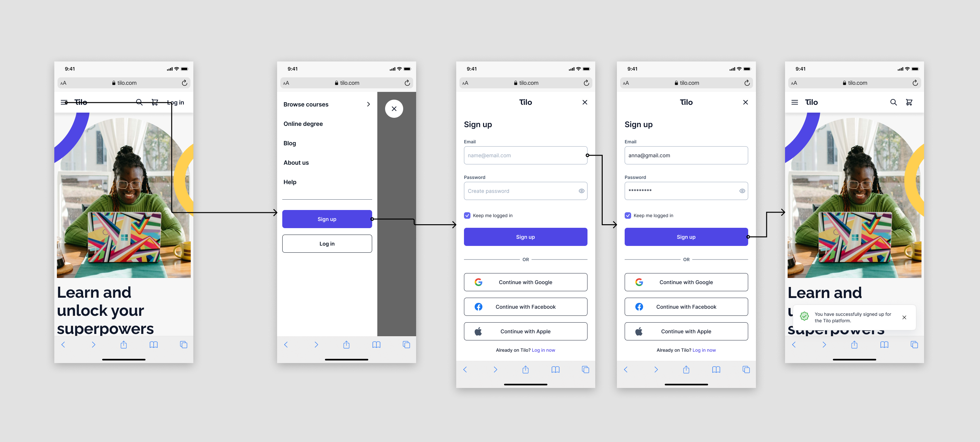Click the Log in now link
This screenshot has height=442, width=980.
[543, 349]
